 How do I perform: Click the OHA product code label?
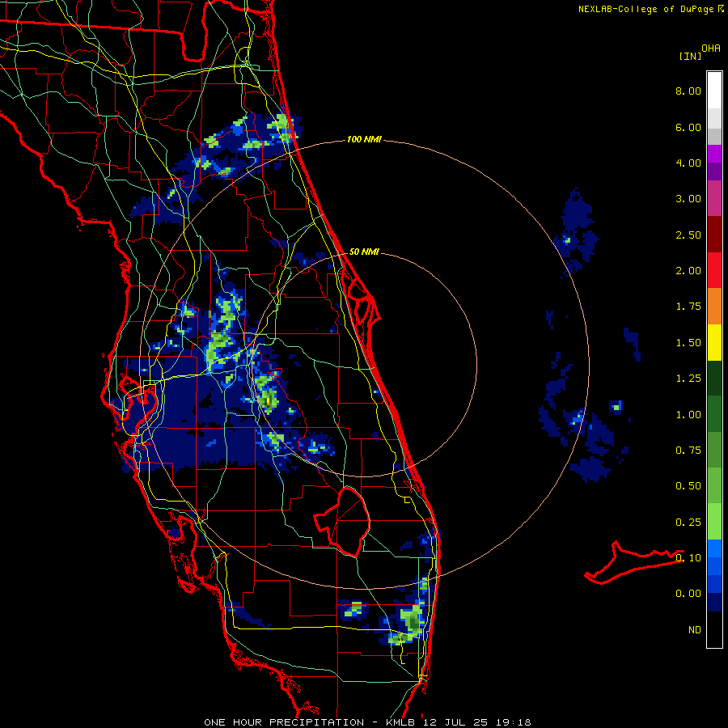tap(711, 49)
